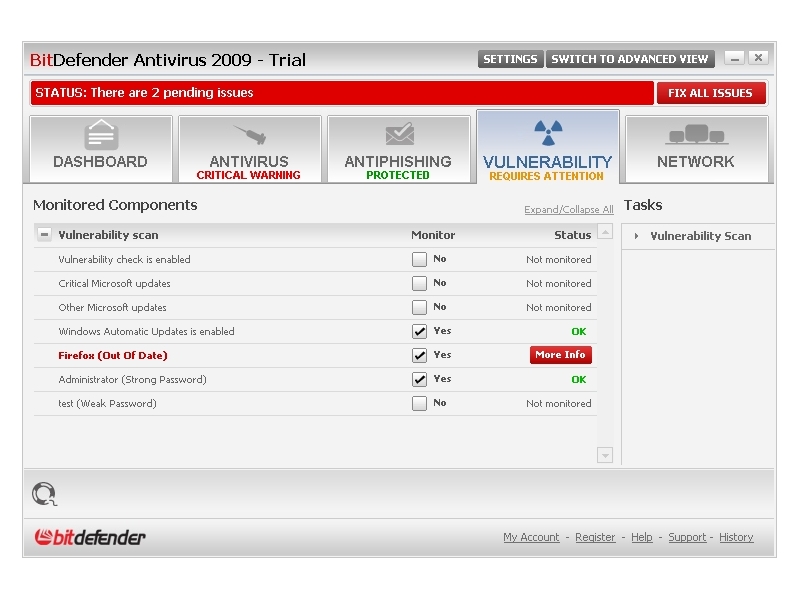800x600 pixels.
Task: Uncheck Firefox (Out Of Date) monitor box
Action: (419, 355)
